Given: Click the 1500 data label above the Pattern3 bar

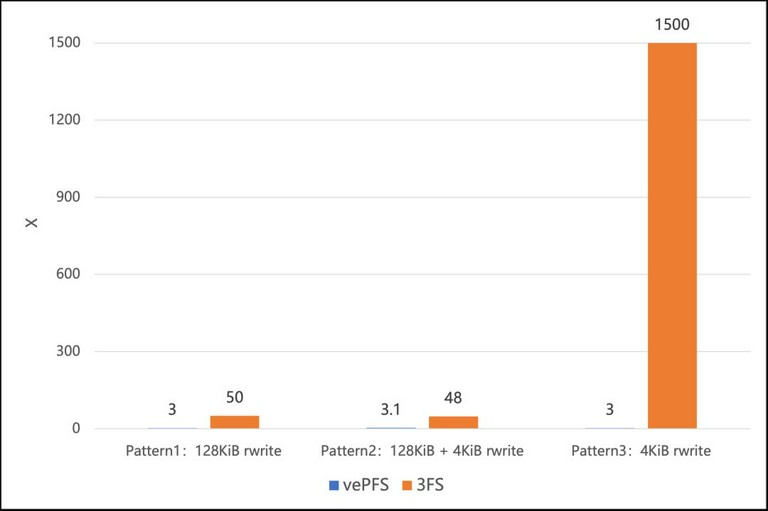Looking at the screenshot, I should [x=672, y=25].
